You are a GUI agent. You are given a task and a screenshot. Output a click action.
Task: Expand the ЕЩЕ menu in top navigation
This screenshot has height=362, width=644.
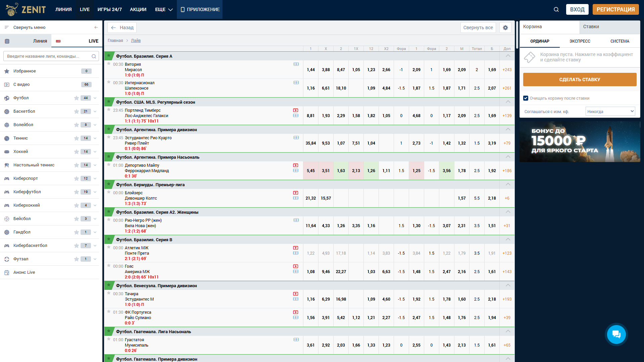pyautogui.click(x=164, y=9)
